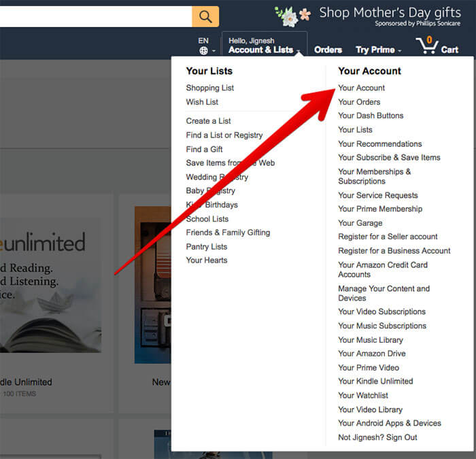476x459 pixels.
Task: Open Your Dash Buttons
Action: tap(371, 116)
